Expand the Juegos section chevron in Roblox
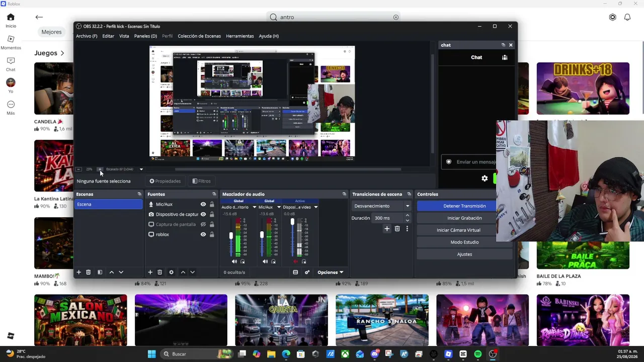Viewport: 644px width, 362px height. (x=62, y=53)
